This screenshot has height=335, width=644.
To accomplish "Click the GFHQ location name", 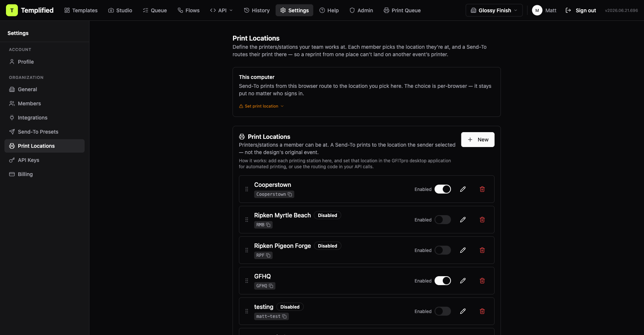I will coord(262,276).
